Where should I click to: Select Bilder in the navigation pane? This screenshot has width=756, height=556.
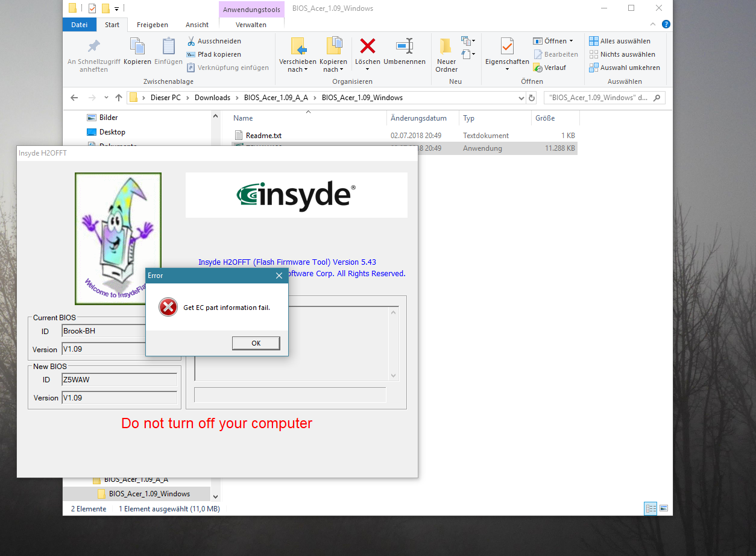(x=109, y=118)
